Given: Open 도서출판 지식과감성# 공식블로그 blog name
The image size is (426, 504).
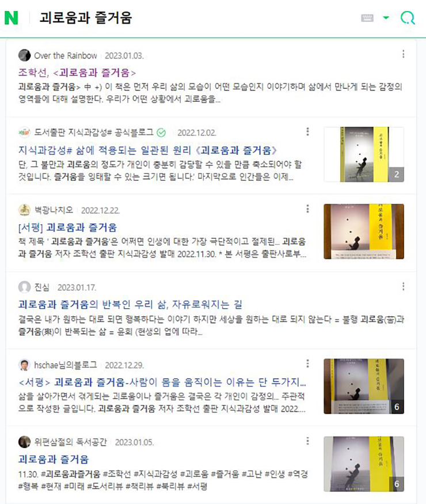Looking at the screenshot, I should [x=94, y=132].
